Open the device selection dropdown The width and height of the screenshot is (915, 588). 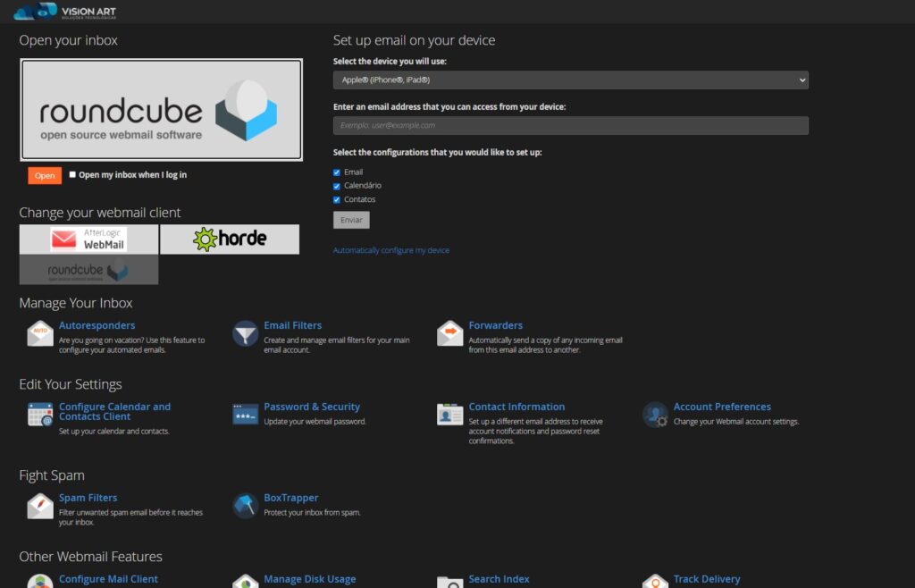[571, 80]
